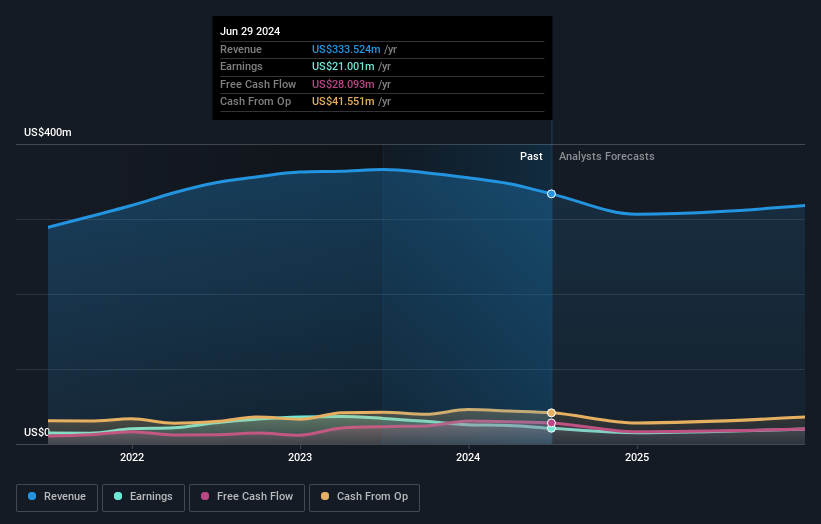Select the teal Earnings data point marker
This screenshot has height=524, width=821.
(x=551, y=429)
